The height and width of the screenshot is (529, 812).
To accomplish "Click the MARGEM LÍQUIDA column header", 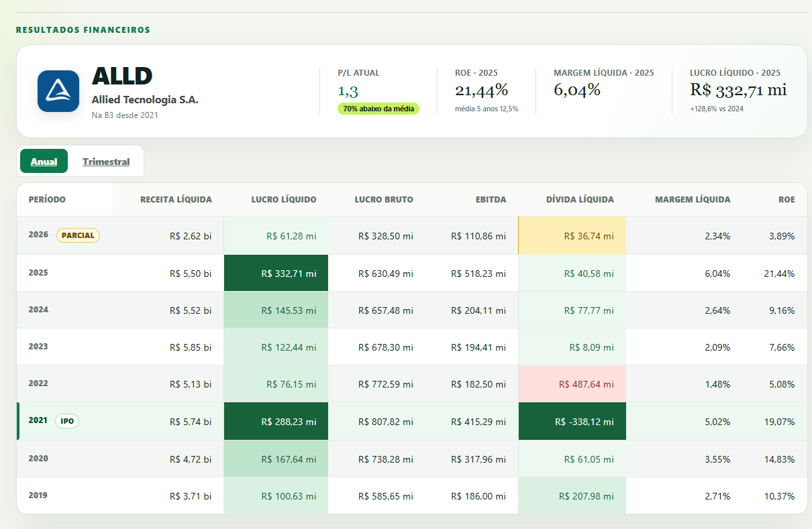I will [693, 199].
